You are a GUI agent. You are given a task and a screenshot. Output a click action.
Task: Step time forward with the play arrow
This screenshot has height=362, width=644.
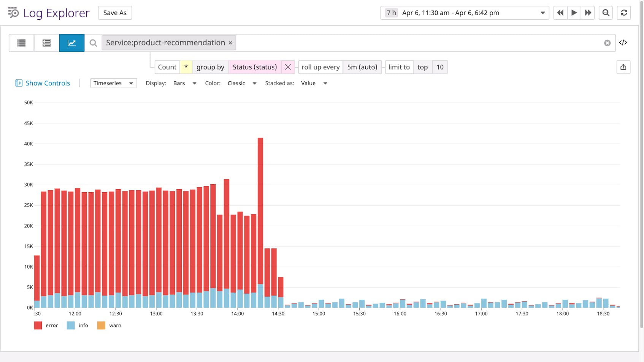[574, 13]
